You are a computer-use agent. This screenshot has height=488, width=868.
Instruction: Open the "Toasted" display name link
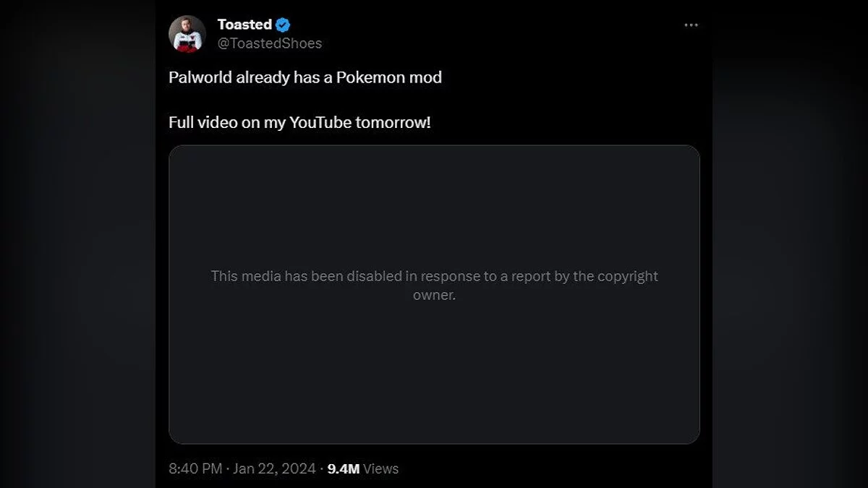click(244, 25)
